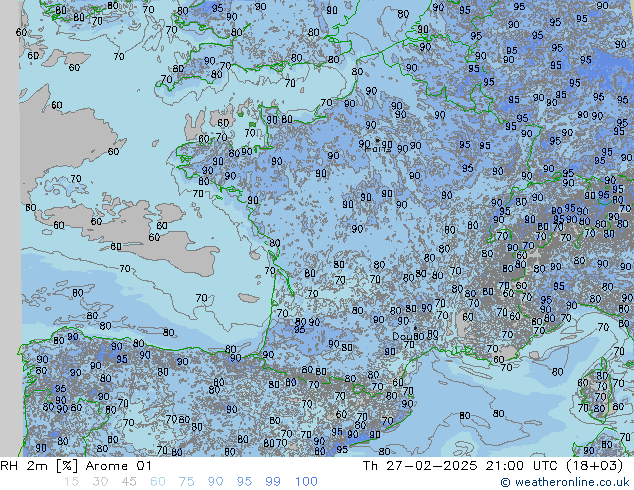Viewport: 634px width, 490px height.
Task: Select legend value 75 in the scale
Action: point(186,482)
